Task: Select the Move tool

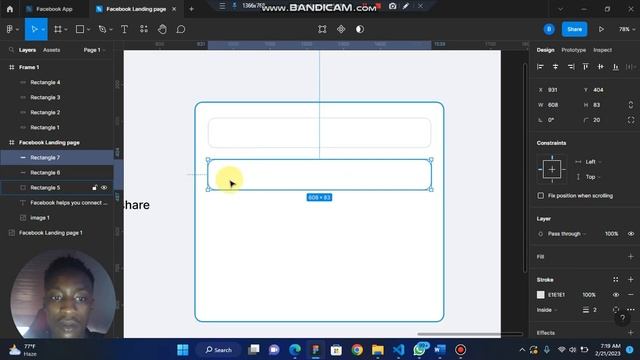Action: pos(34,29)
